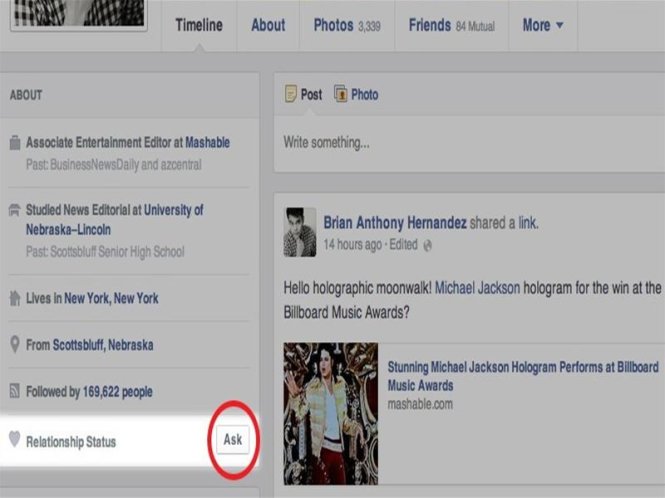Click Brian Anthony Hernandez profile picture
This screenshot has width=665, height=498.
[x=299, y=231]
